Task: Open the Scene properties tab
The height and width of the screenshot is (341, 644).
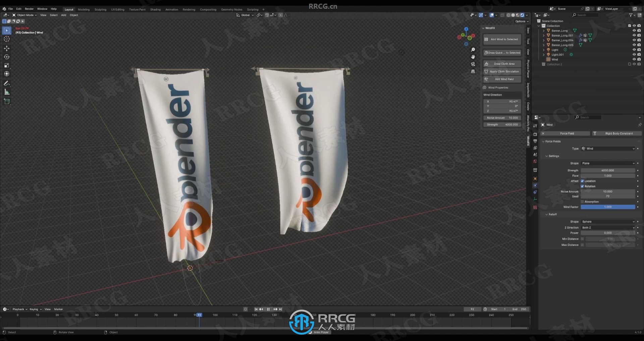Action: click(x=535, y=155)
